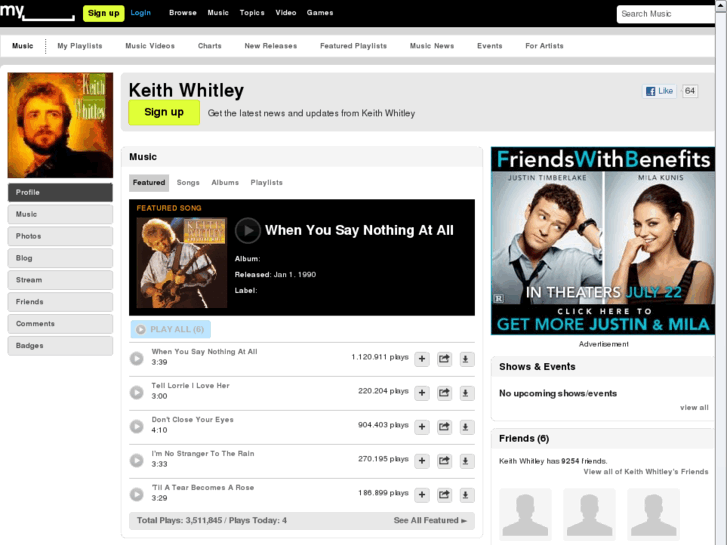Share 'Til A Tear Becomes A Rose track

click(x=444, y=495)
